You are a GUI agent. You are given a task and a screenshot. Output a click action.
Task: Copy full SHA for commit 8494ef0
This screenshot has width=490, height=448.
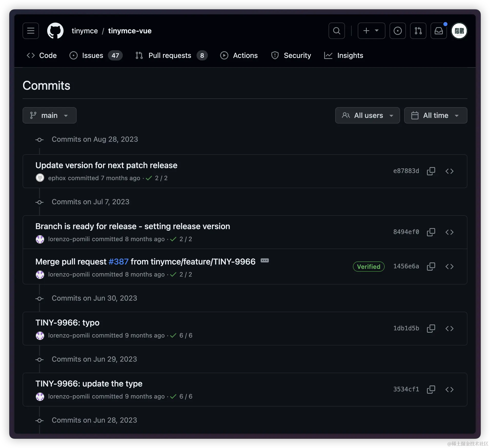(431, 232)
